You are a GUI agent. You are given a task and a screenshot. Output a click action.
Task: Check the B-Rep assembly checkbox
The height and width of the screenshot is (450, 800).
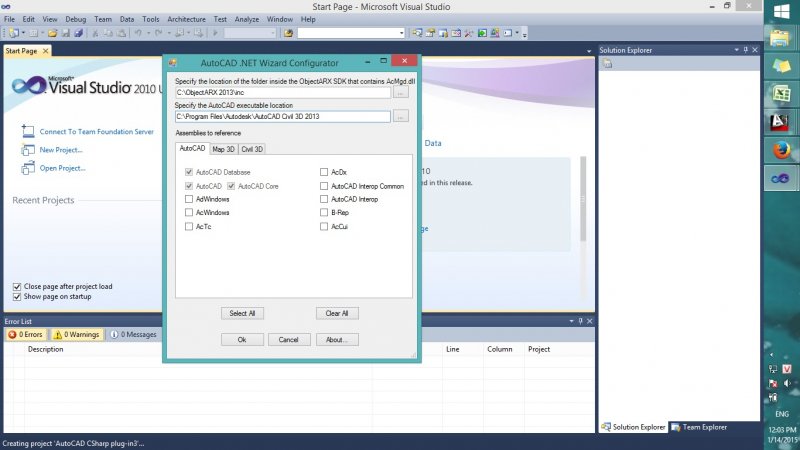click(x=324, y=212)
